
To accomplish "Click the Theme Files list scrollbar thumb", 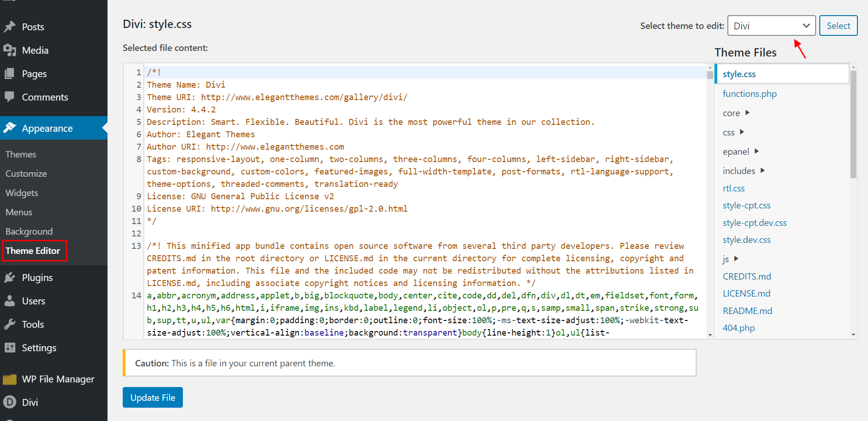I will [x=853, y=124].
